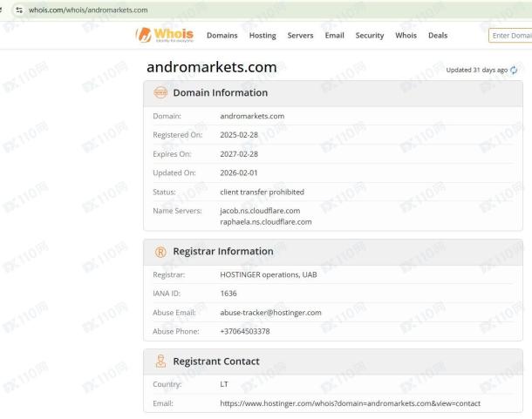Select the country value LT

tap(224, 384)
